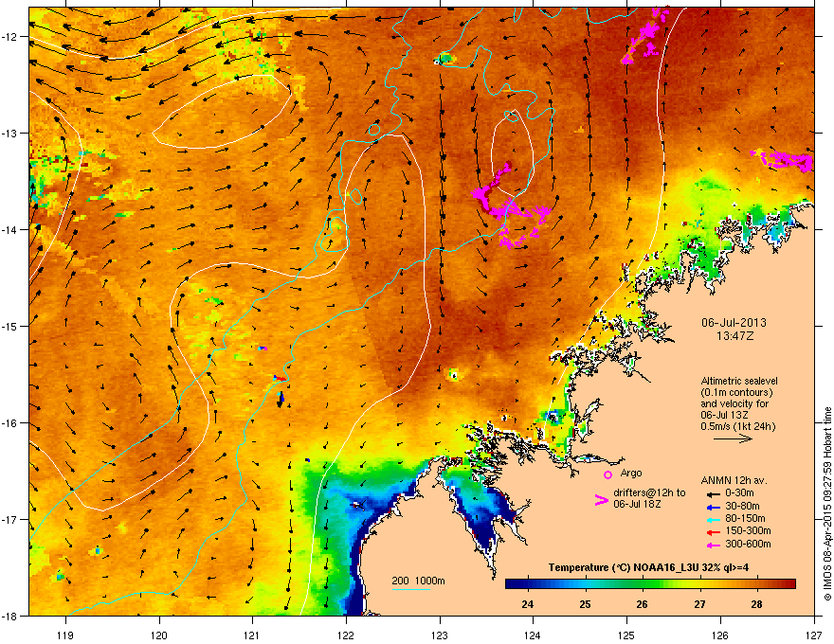The image size is (834, 644).
Task: Click longitude axis label 125
Action: tap(626, 635)
